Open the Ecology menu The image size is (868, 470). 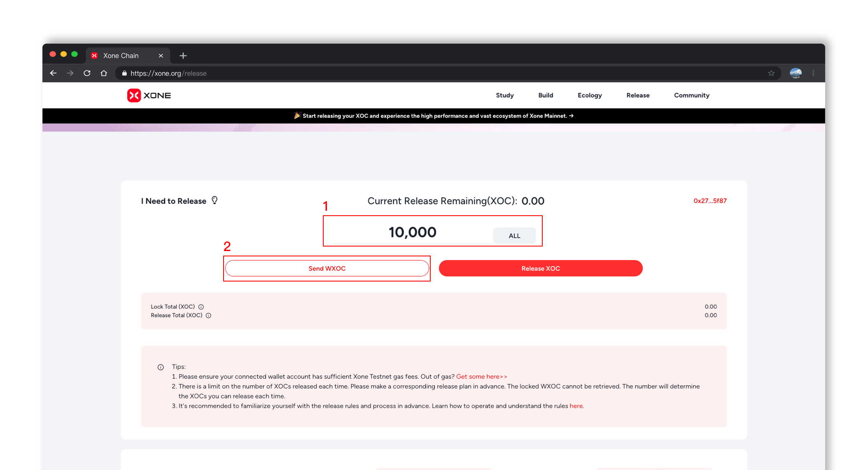tap(589, 95)
